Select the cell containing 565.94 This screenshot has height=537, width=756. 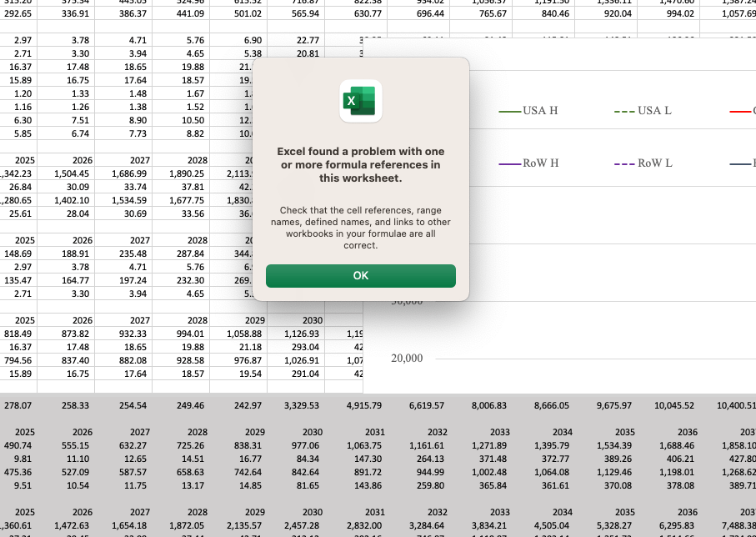coord(296,13)
